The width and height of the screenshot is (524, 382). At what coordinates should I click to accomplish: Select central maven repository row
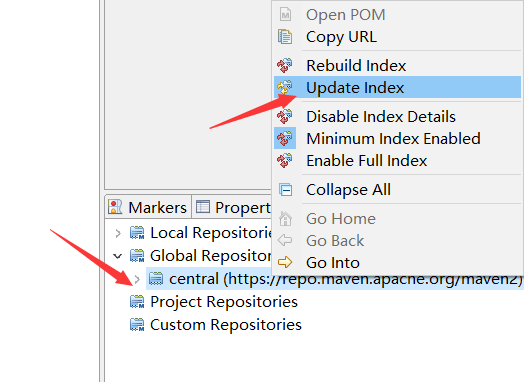click(335, 279)
